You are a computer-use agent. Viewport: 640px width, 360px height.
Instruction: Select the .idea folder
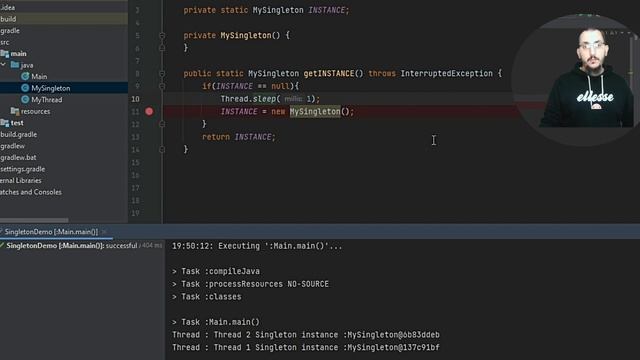[8, 7]
